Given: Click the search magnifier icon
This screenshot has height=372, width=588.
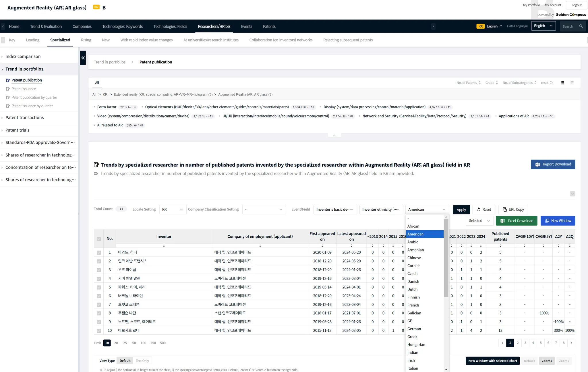Looking at the screenshot, I should click(581, 26).
